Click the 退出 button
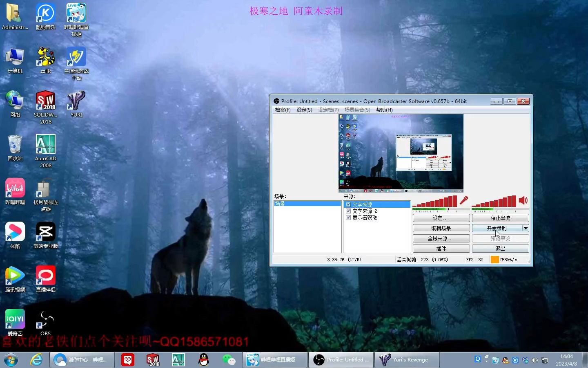This screenshot has width=588, height=368. [501, 249]
